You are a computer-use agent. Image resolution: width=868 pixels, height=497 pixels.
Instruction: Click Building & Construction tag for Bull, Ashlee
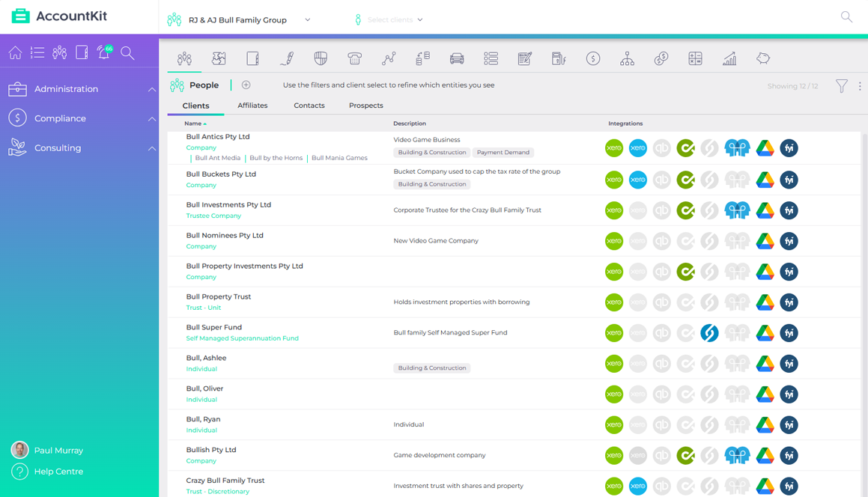[x=432, y=368]
